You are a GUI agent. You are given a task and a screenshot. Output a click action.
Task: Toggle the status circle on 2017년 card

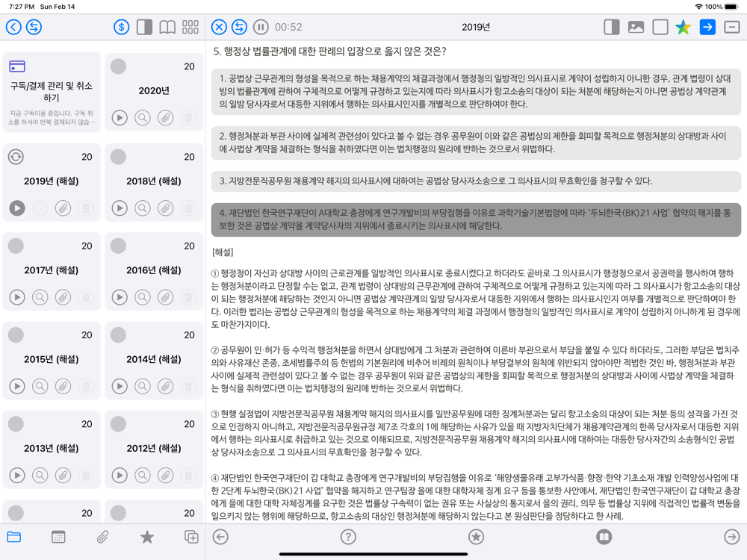pos(16,246)
